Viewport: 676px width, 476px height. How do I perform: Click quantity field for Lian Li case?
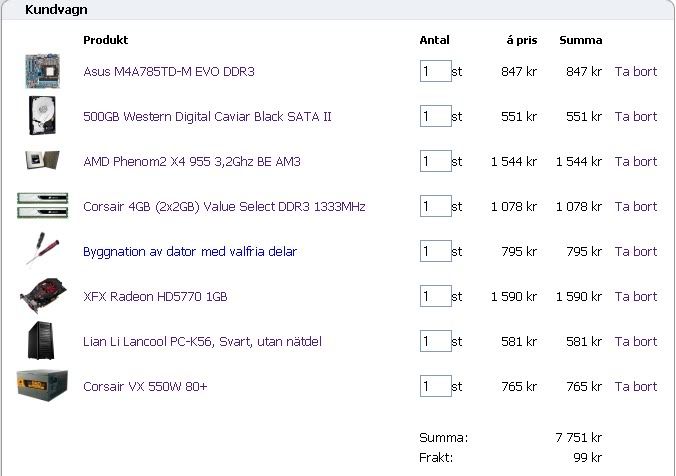coord(435,342)
